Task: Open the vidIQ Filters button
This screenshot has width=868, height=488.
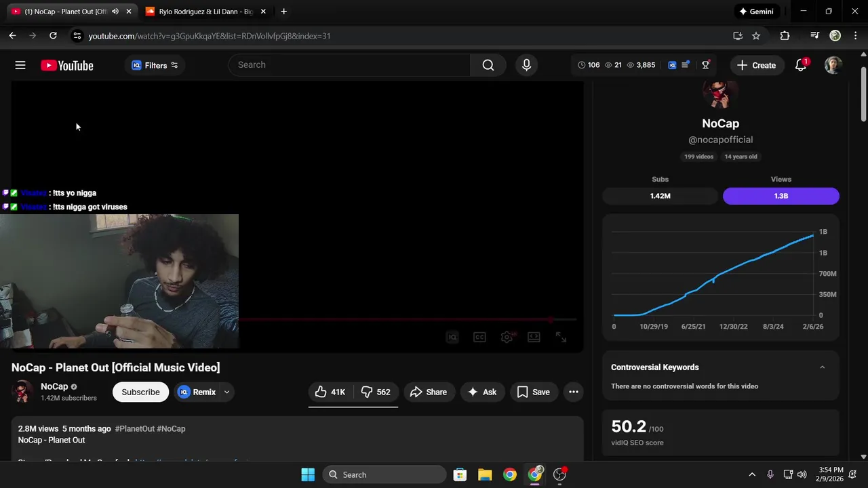Action: 155,65
